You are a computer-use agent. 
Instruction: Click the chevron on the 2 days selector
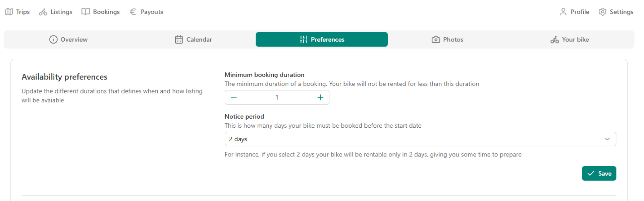607,139
